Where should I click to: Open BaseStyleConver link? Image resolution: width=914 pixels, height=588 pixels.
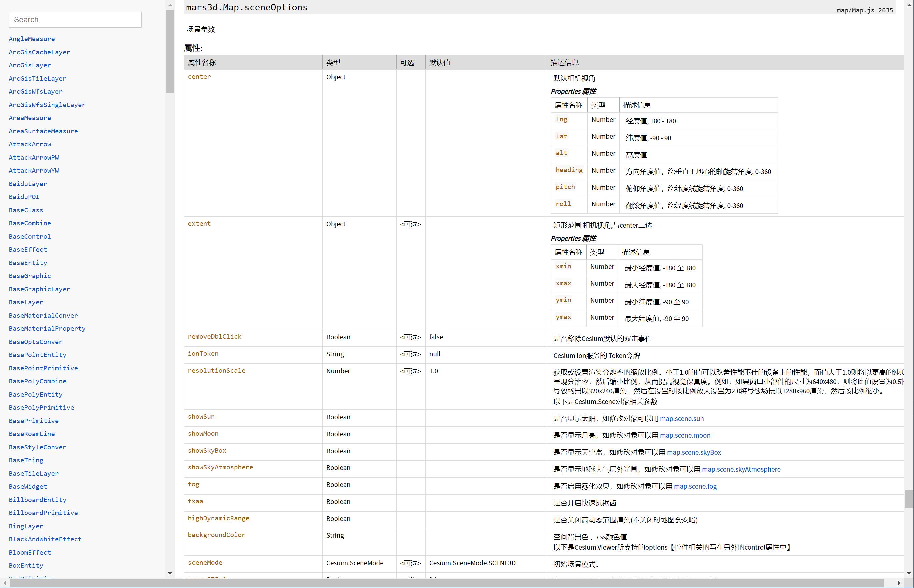coord(37,447)
